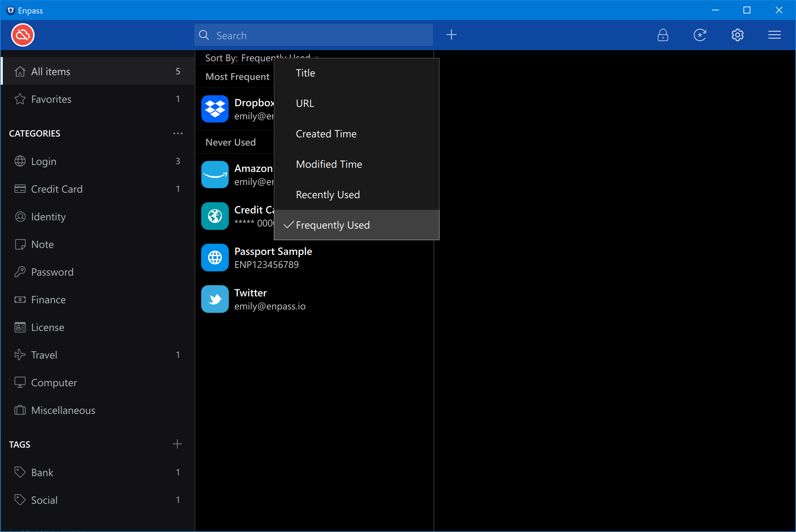This screenshot has width=796, height=532.
Task: Select the Identity category
Action: pyautogui.click(x=98, y=216)
